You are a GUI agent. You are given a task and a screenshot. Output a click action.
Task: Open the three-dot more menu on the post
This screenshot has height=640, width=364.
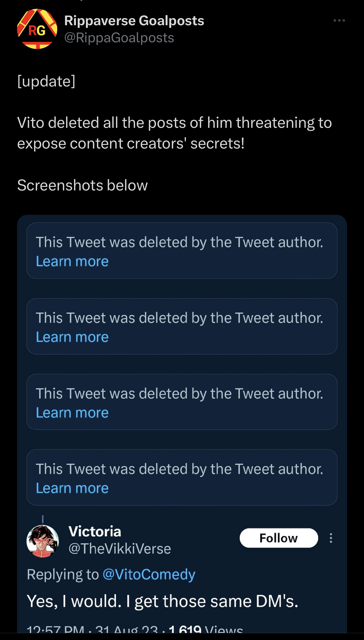point(339,20)
